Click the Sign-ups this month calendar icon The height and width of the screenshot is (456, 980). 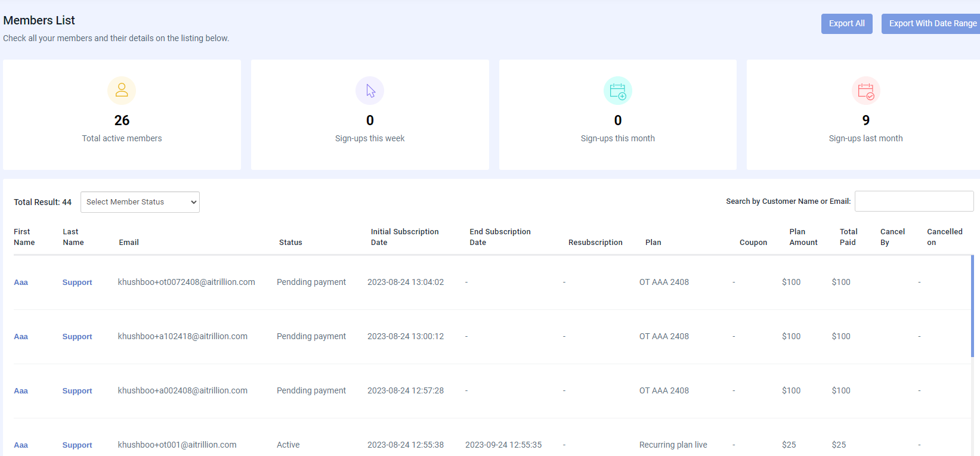pyautogui.click(x=618, y=91)
